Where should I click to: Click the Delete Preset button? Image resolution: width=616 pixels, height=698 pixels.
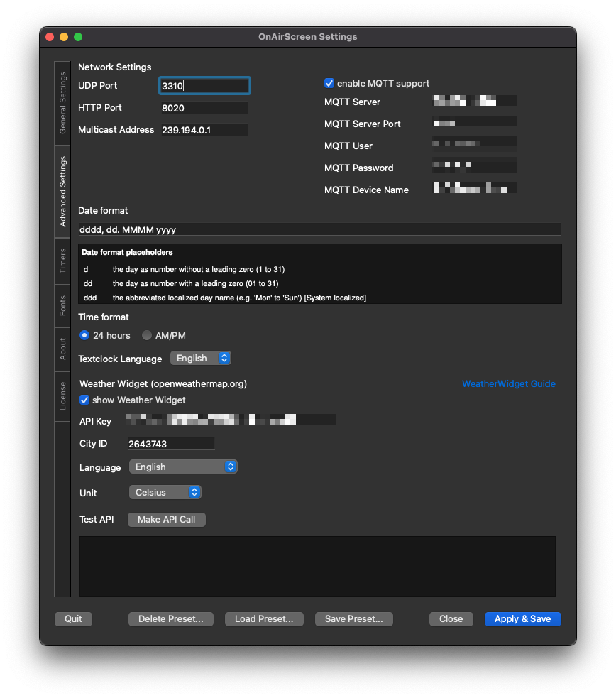[x=170, y=619]
